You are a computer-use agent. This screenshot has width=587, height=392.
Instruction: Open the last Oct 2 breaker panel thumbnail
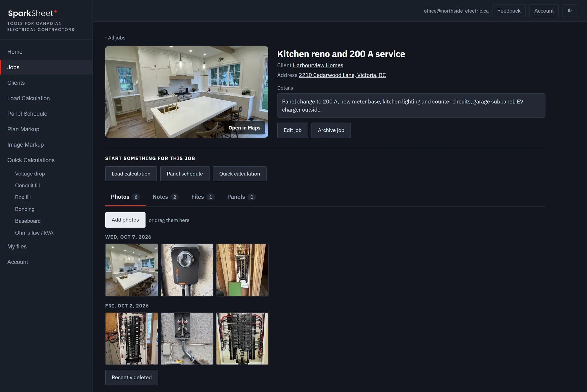(x=242, y=338)
